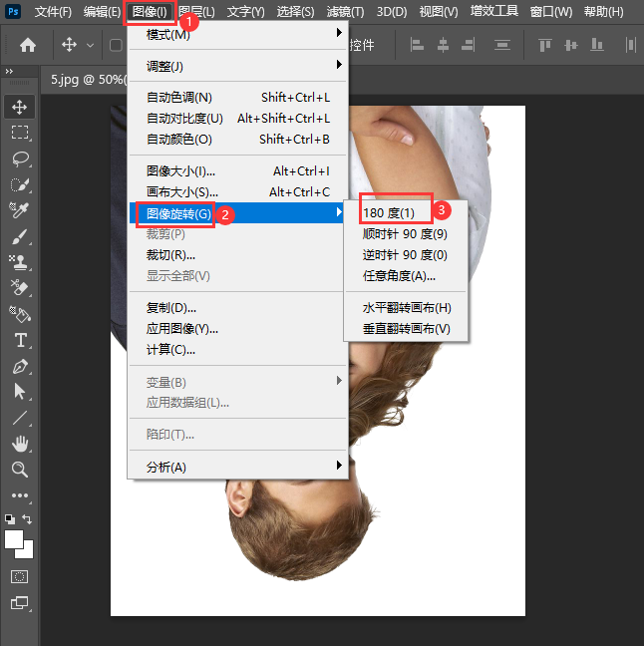The image size is (644, 646).
Task: Align vertical centers icon
Action: (571, 45)
